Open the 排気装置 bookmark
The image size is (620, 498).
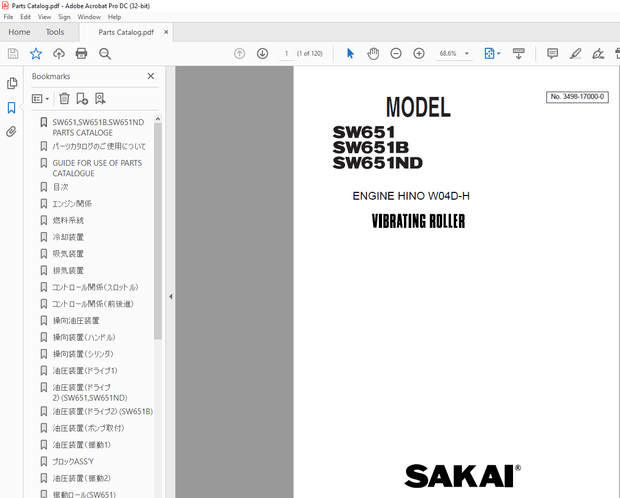click(68, 271)
